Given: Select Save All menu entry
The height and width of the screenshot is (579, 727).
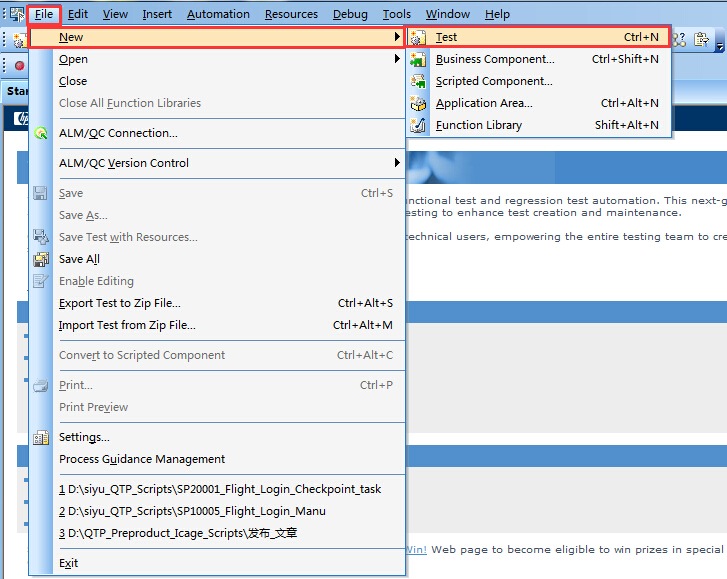Looking at the screenshot, I should [x=217, y=259].
